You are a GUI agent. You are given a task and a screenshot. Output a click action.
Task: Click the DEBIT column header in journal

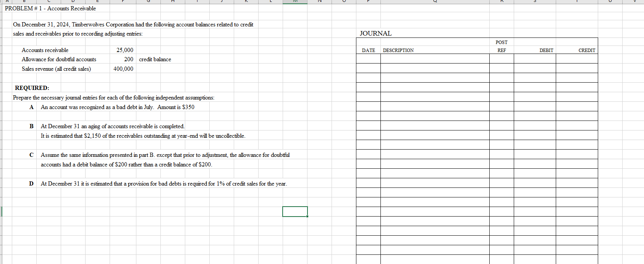point(546,51)
